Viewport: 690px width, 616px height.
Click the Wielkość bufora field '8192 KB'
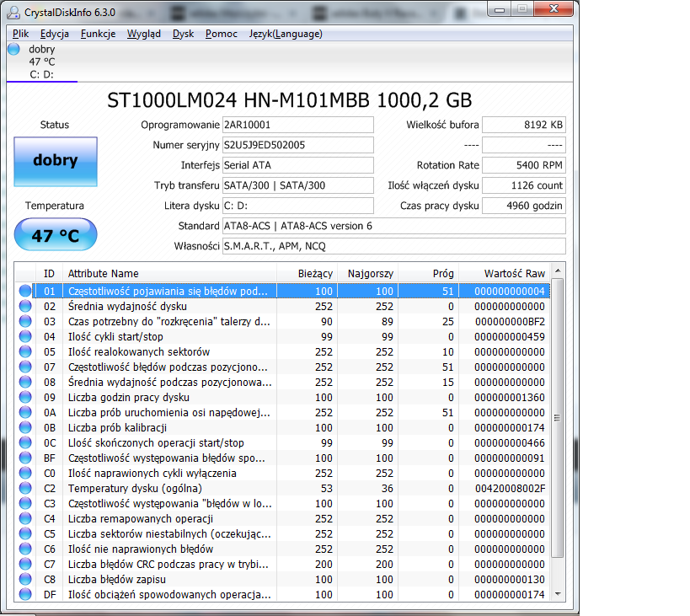tap(524, 125)
